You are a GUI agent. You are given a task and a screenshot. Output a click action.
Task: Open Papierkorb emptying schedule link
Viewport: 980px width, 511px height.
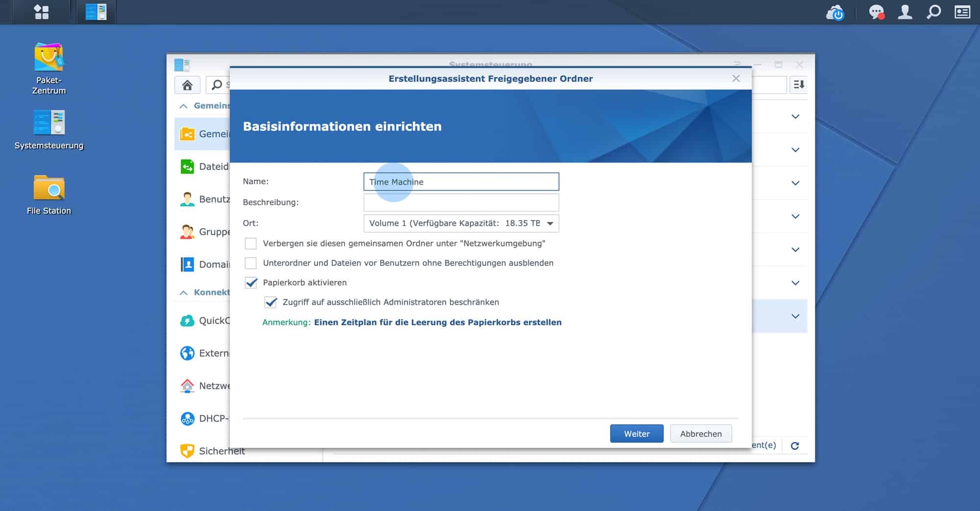pyautogui.click(x=438, y=322)
